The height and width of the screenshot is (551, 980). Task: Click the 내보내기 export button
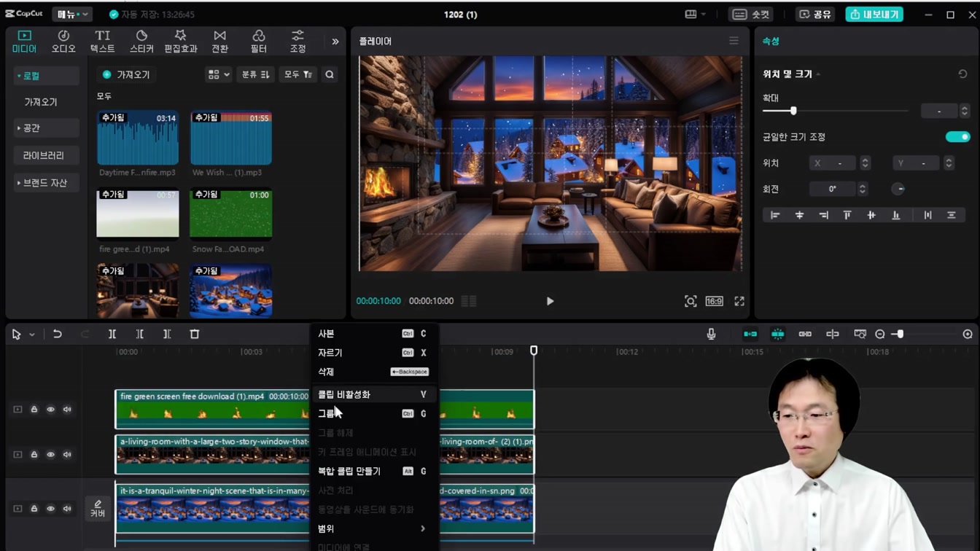click(874, 14)
